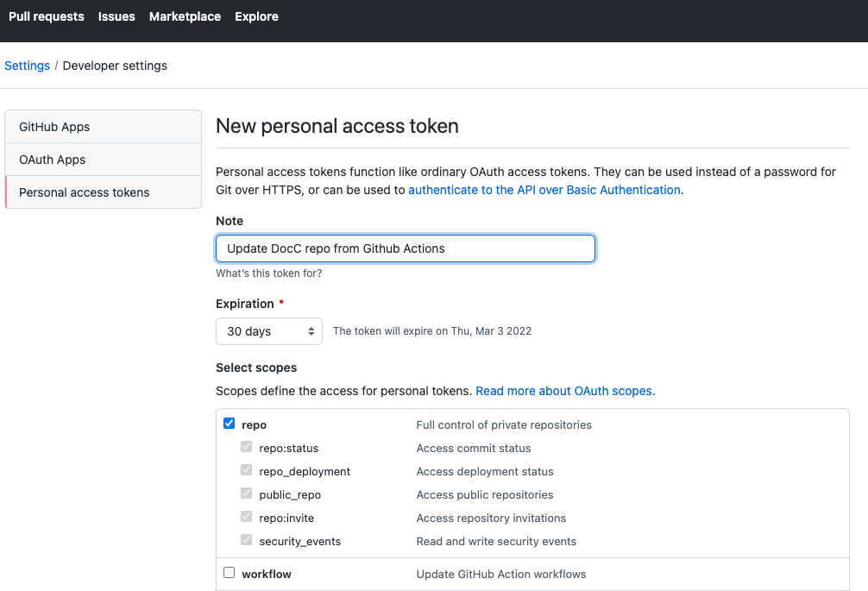868x591 pixels.
Task: Toggle the repo_deployment checkbox
Action: 247,470
